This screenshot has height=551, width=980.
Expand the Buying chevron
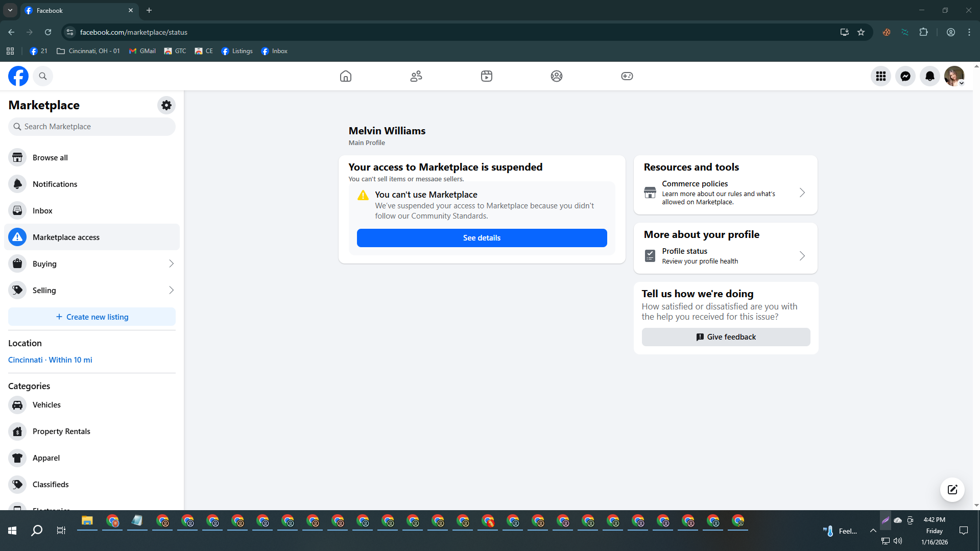click(171, 263)
